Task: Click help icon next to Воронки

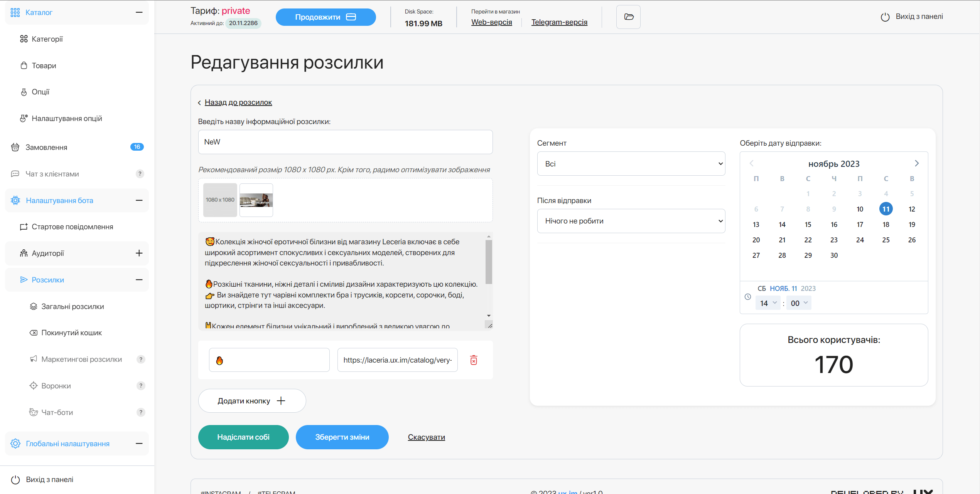Action: pos(141,386)
